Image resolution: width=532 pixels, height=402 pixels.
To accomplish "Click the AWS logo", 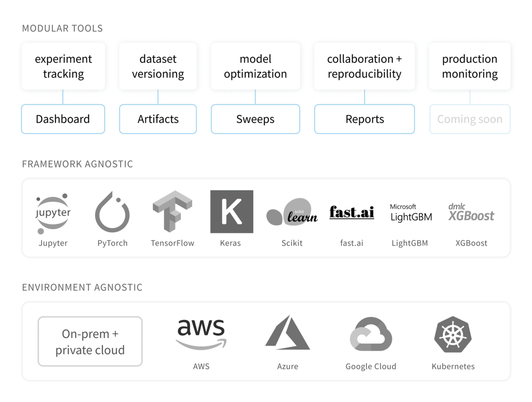I will 201,335.
